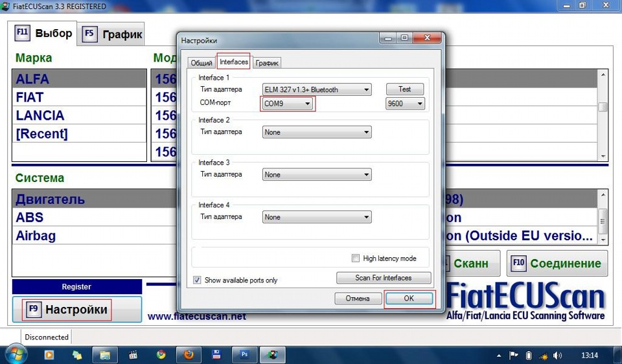Select Двигатель in the Система list

tap(95, 199)
